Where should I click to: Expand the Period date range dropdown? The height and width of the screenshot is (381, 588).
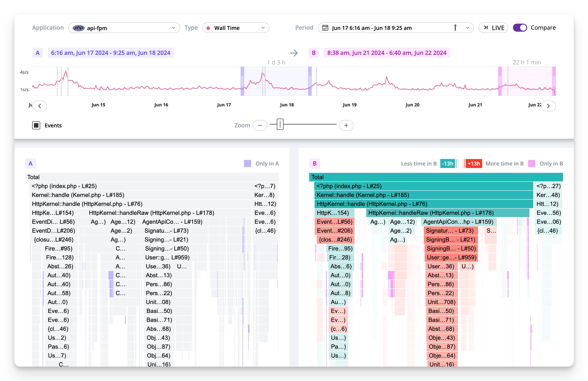pos(467,28)
